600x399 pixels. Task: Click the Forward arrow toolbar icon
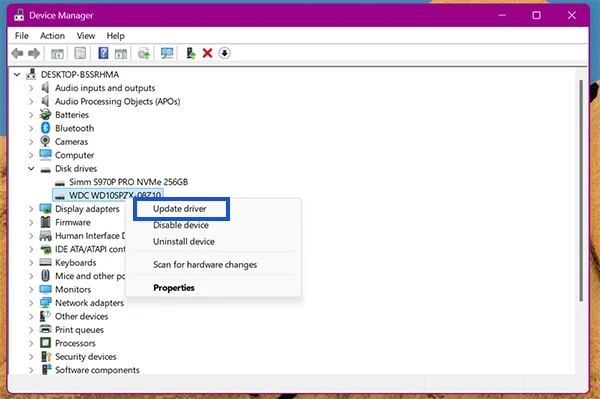pos(34,53)
